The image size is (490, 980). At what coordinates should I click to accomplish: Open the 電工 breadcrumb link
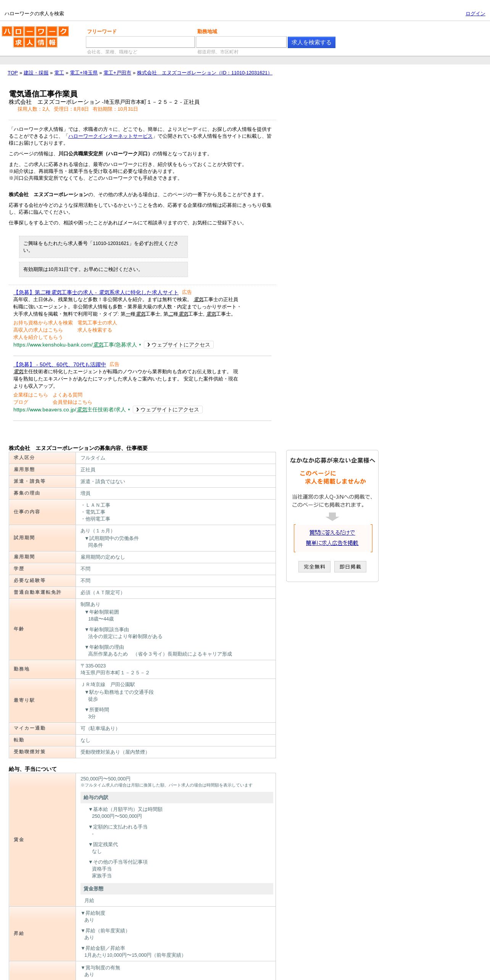(59, 73)
